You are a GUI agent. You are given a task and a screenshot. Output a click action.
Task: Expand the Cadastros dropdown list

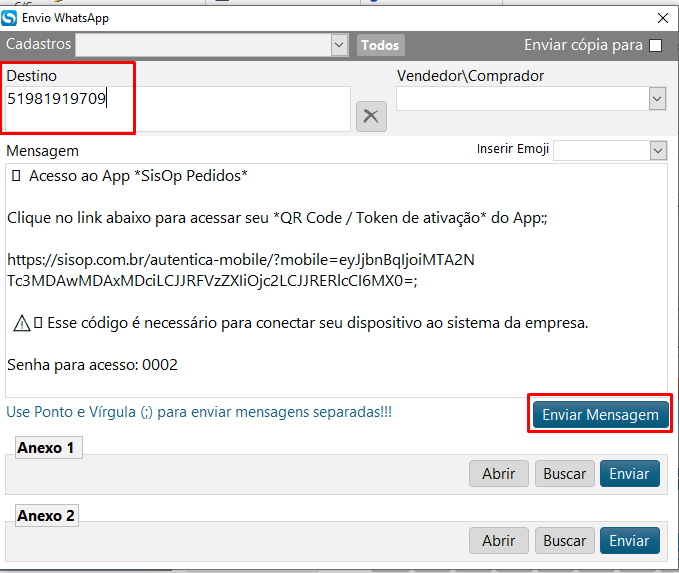[338, 45]
